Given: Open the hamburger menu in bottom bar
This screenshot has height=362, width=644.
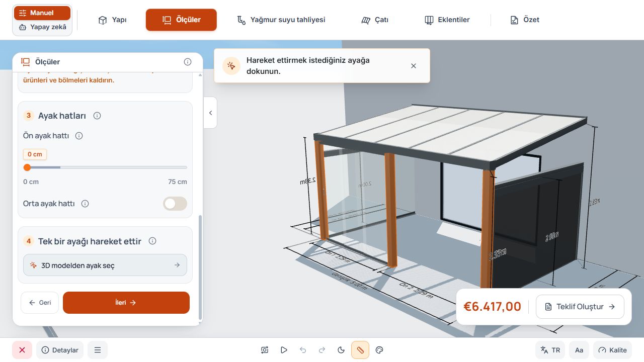Looking at the screenshot, I should point(98,350).
